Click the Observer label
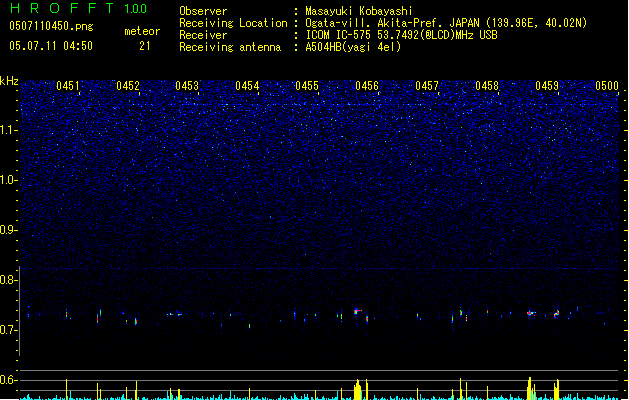This screenshot has width=629, height=400. 203,11
